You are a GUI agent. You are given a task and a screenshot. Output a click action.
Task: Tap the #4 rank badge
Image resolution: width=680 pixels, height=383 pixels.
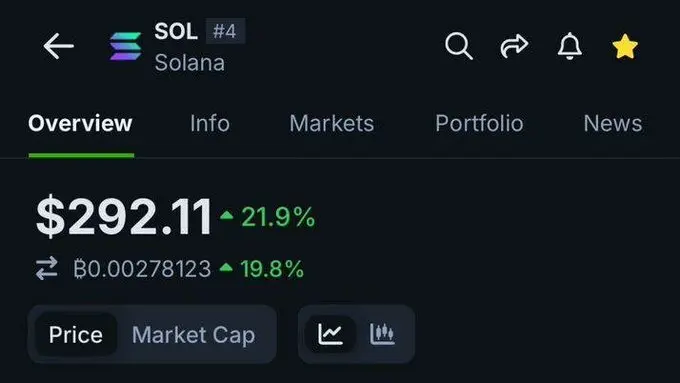[x=225, y=31]
